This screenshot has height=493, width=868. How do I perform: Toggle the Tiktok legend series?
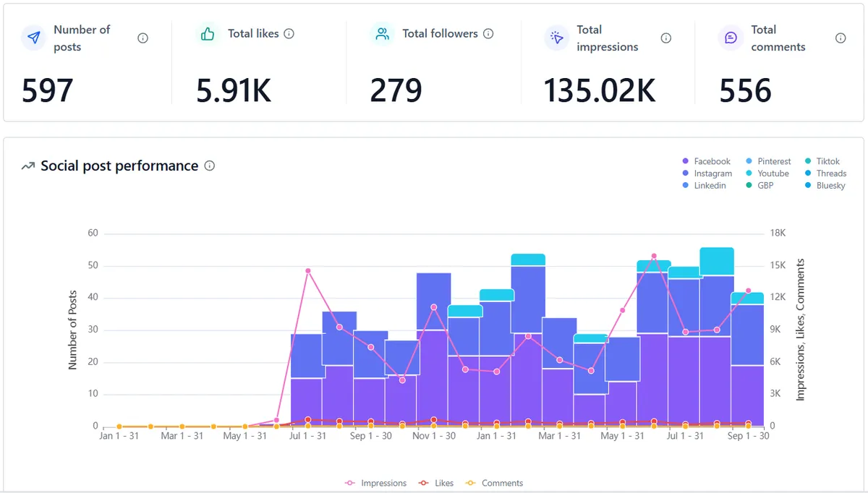(x=823, y=161)
